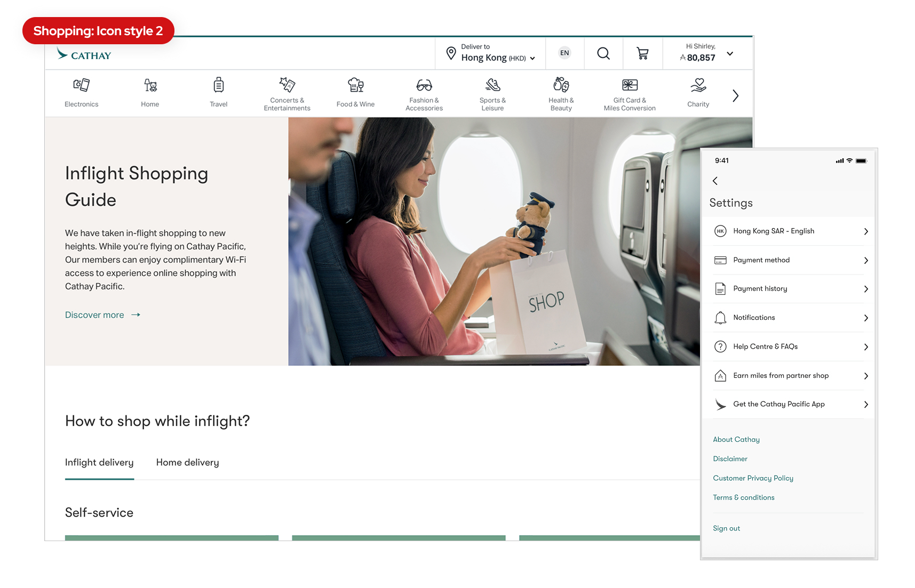915x588 pixels.
Task: Expand the Payment method row chevron
Action: point(866,260)
